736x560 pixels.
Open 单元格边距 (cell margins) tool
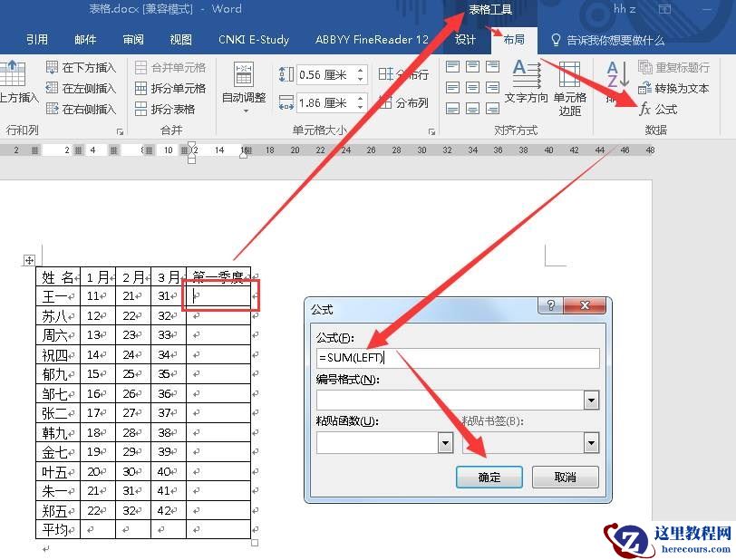570,88
